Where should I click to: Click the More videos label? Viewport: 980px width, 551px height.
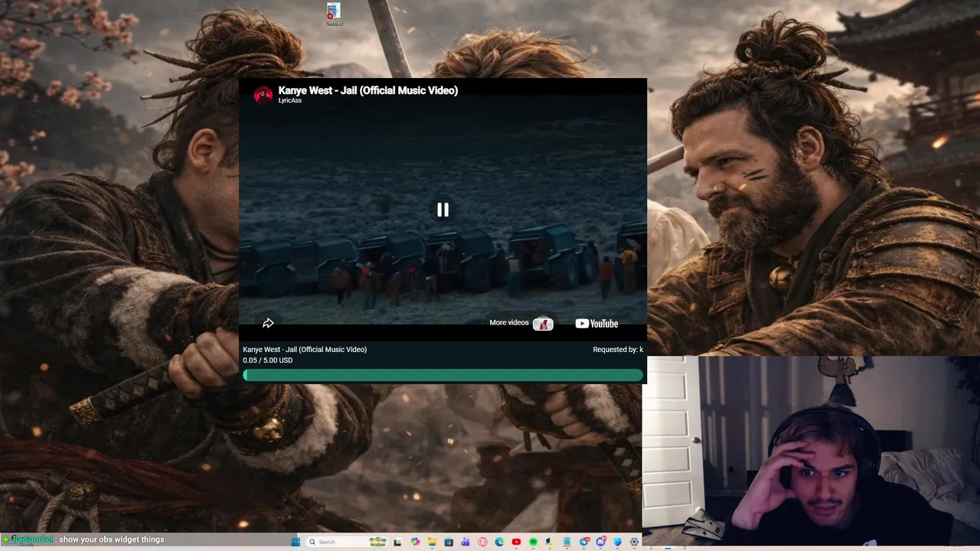coord(509,323)
